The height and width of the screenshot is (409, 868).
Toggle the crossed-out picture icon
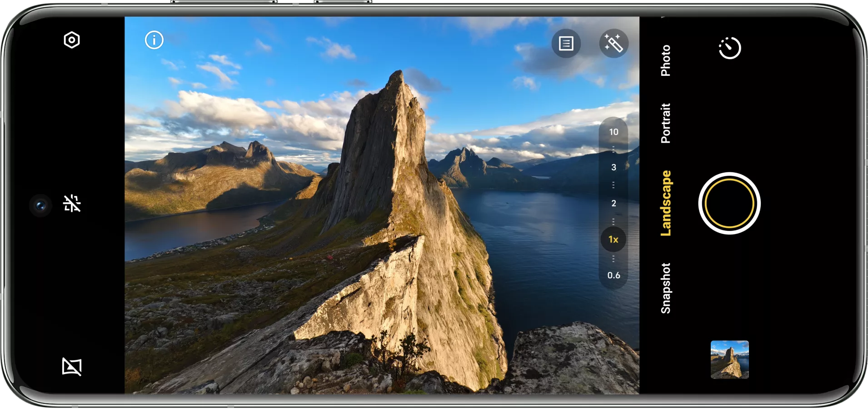(72, 366)
